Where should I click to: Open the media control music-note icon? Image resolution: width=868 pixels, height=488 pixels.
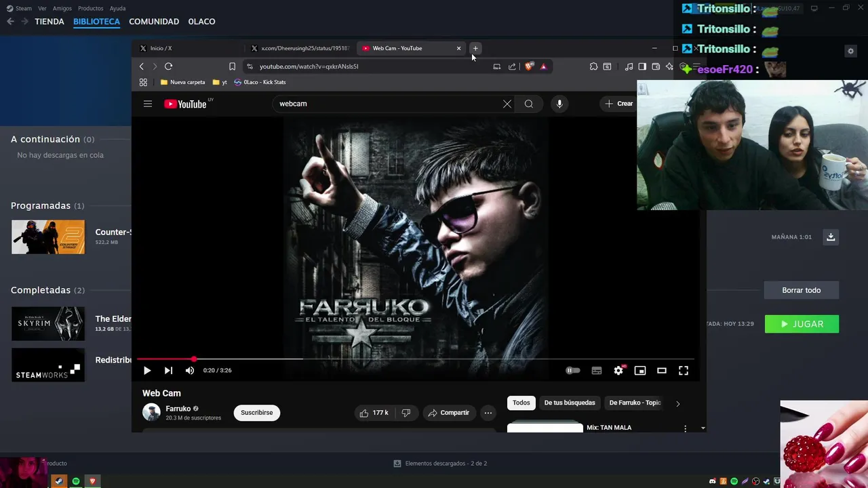coord(629,66)
